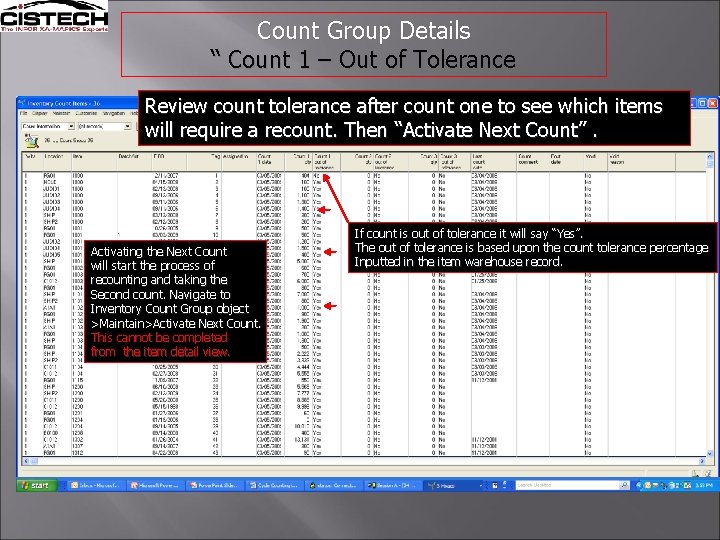The height and width of the screenshot is (540, 720).
Task: Open the Maintain menu
Action: [62, 113]
